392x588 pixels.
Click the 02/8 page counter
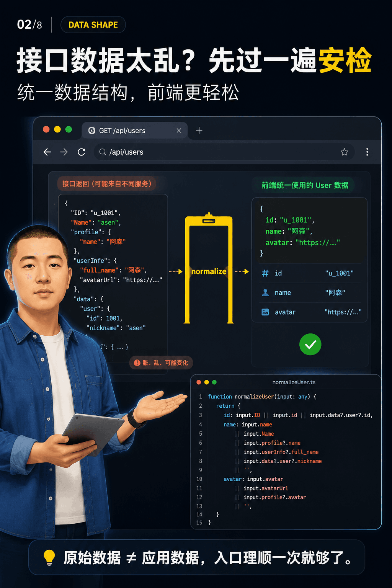point(29,25)
